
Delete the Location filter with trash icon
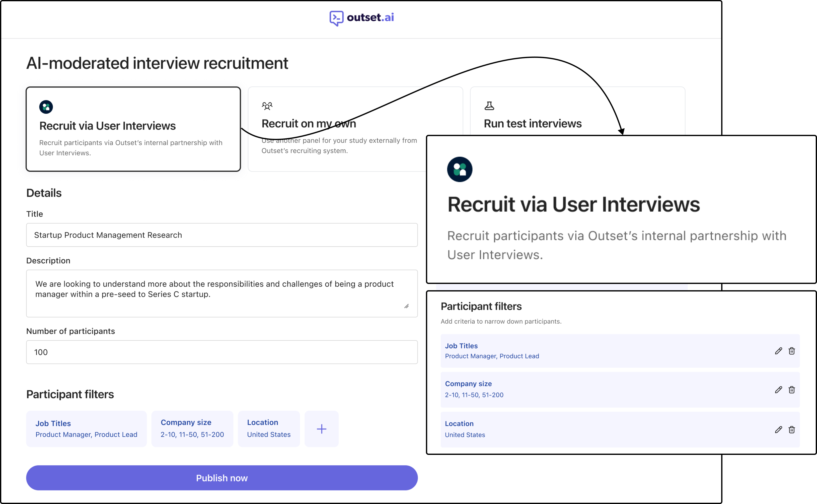[792, 430]
